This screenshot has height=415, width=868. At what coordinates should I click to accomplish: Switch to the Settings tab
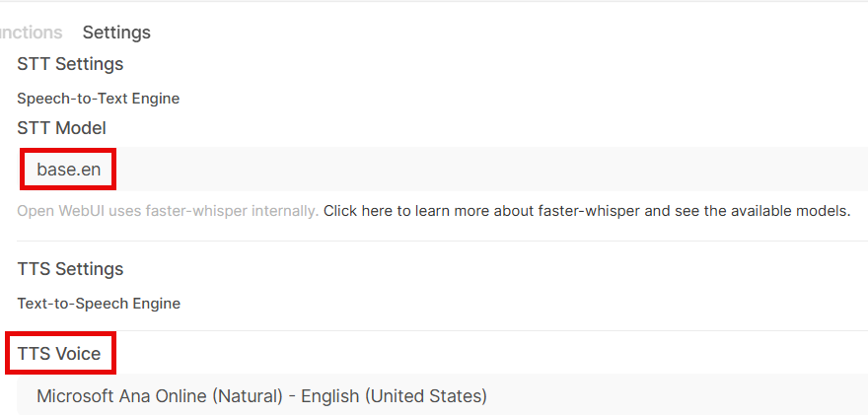tap(116, 33)
